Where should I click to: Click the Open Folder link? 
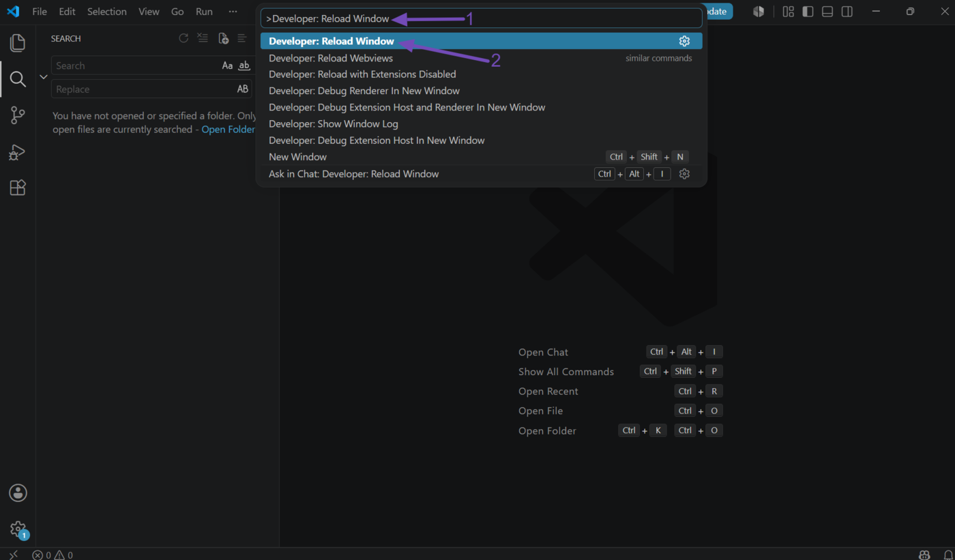tap(228, 130)
